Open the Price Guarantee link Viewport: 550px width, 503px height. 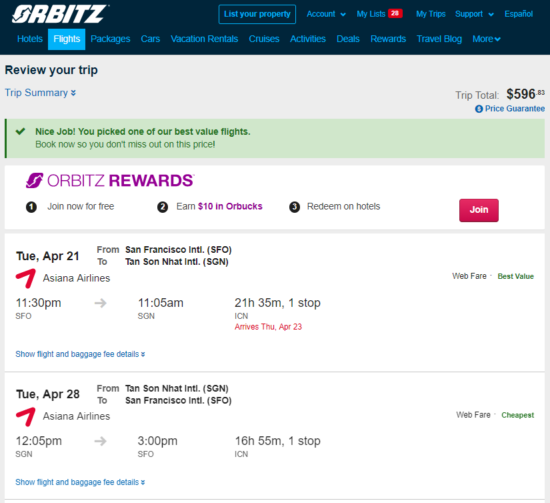tap(515, 109)
